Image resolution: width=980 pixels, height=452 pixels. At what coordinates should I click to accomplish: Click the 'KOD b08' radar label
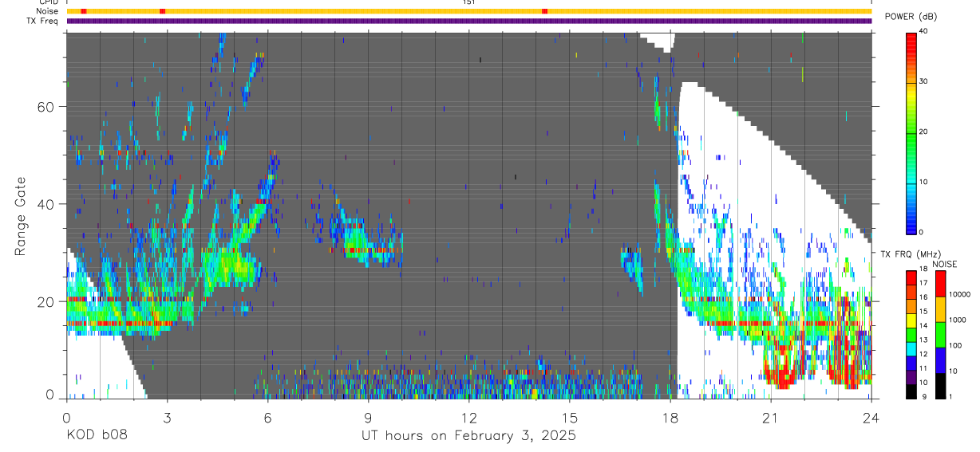(x=97, y=436)
